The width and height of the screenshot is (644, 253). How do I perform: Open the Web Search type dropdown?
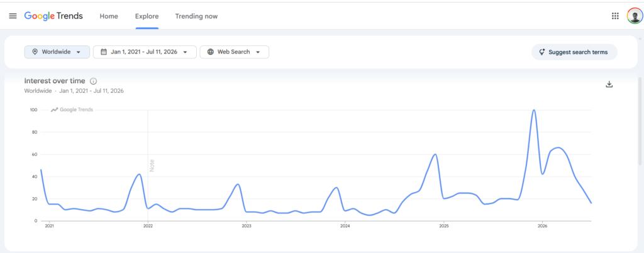click(x=234, y=52)
